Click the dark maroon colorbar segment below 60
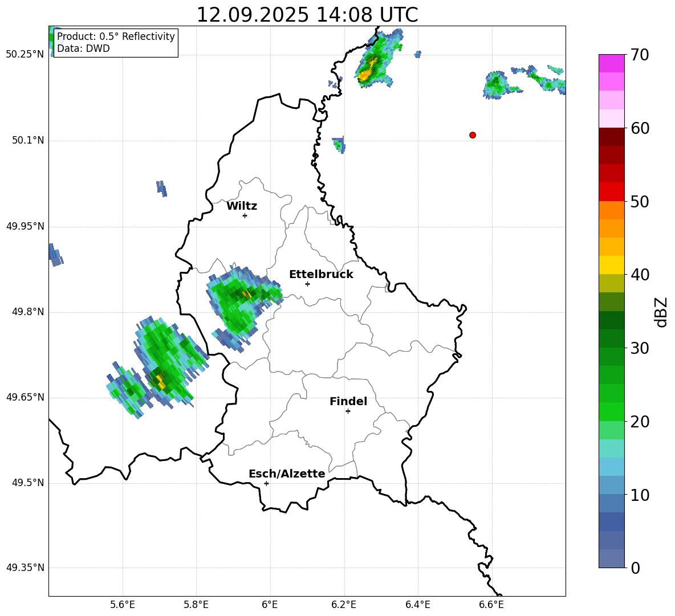 click(x=611, y=137)
